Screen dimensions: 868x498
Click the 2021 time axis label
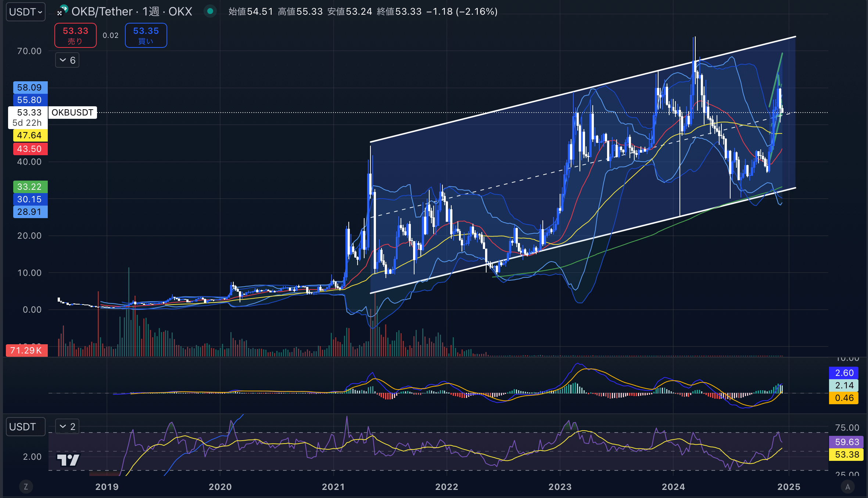(333, 487)
